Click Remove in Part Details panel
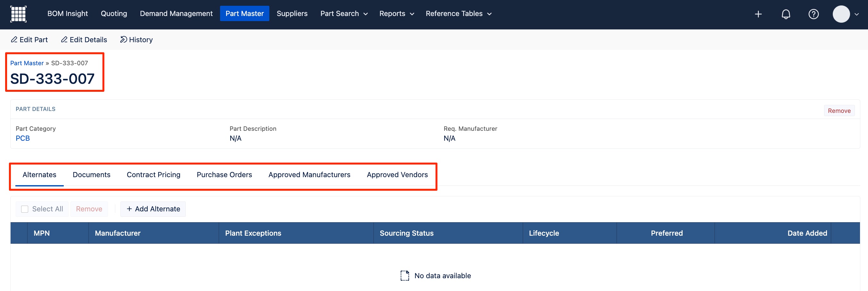This screenshot has height=291, width=868. 839,111
